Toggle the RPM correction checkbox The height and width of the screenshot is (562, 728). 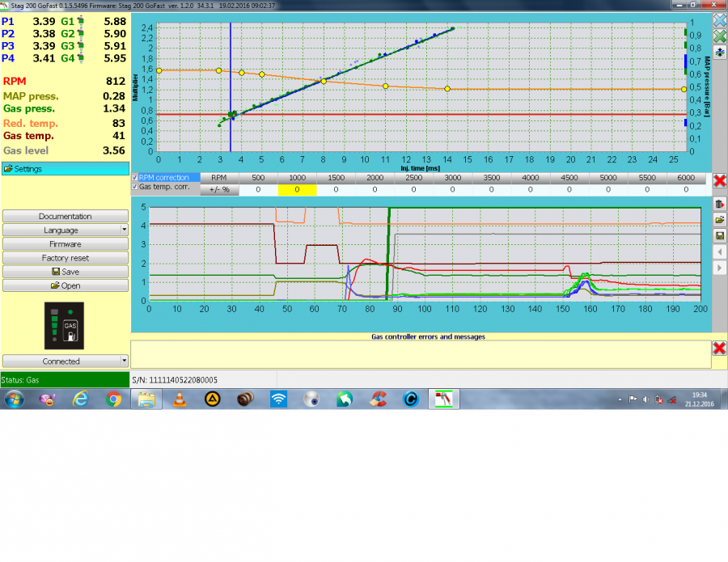135,177
